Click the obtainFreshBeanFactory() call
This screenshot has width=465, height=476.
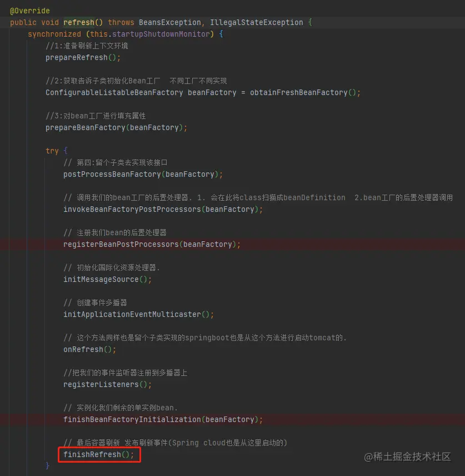pyautogui.click(x=305, y=93)
